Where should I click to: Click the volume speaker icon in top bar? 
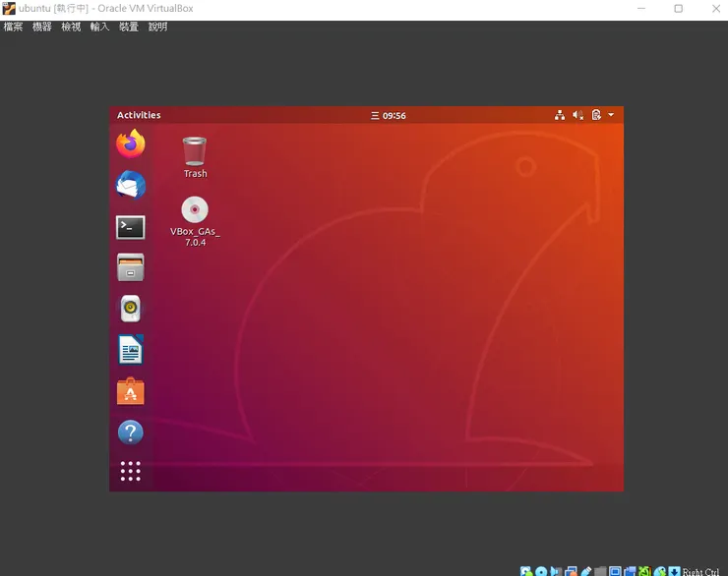[x=578, y=115]
